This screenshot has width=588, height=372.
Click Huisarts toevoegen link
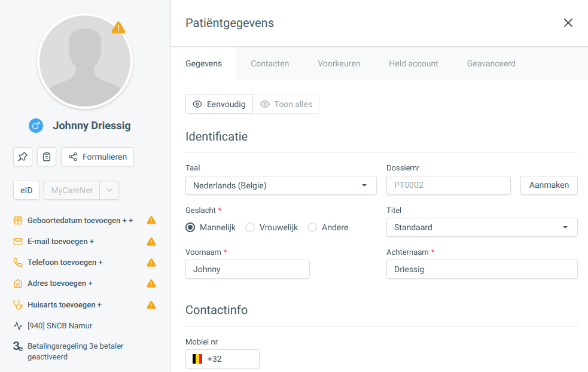coord(65,305)
